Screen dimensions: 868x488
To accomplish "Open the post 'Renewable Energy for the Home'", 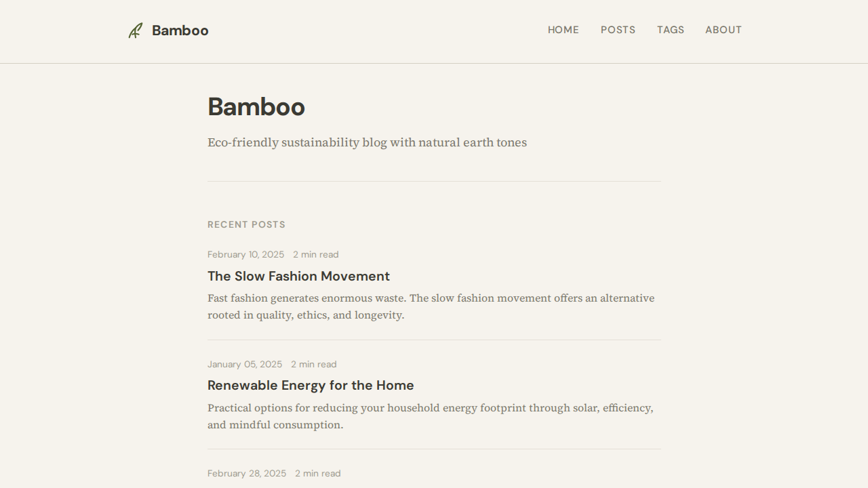I will tap(311, 385).
